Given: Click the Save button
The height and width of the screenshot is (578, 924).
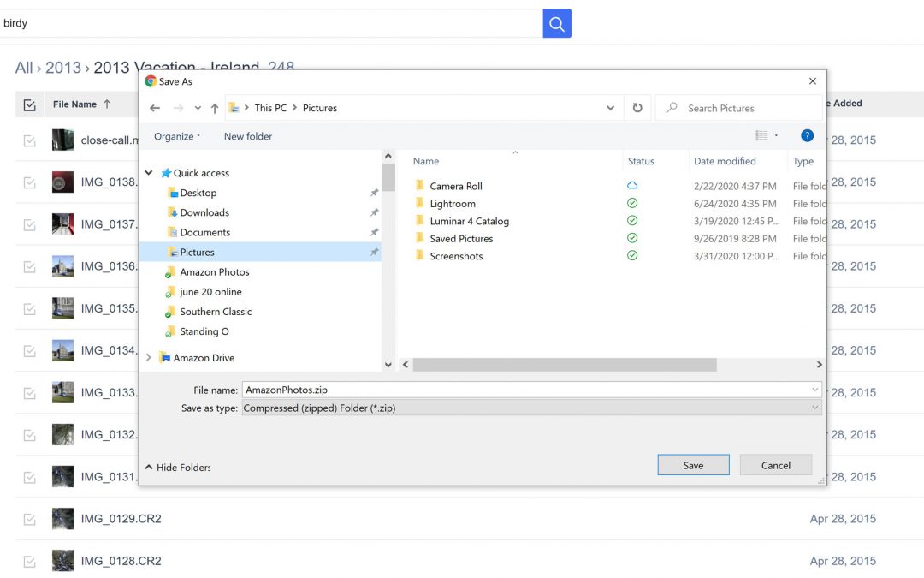Looking at the screenshot, I should [693, 465].
